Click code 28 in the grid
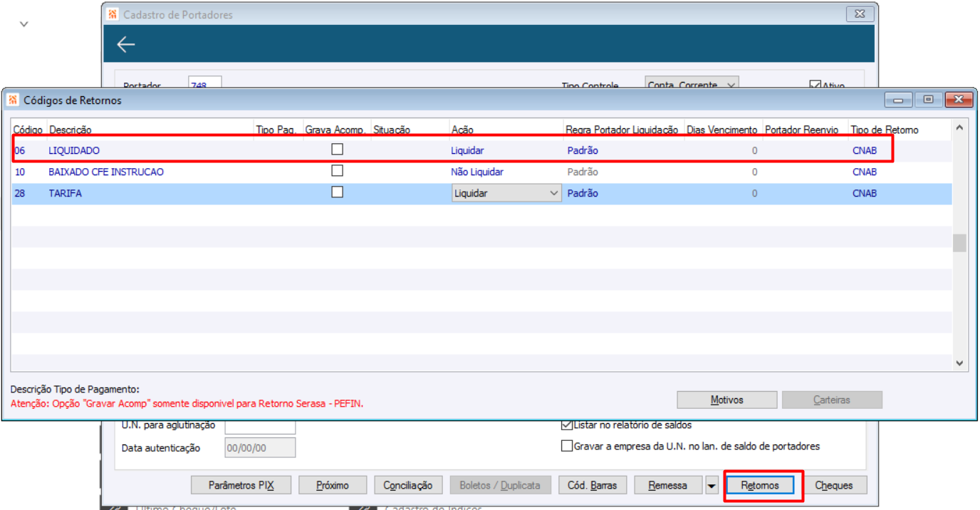Viewport: 980px width, 510px height. (x=20, y=194)
